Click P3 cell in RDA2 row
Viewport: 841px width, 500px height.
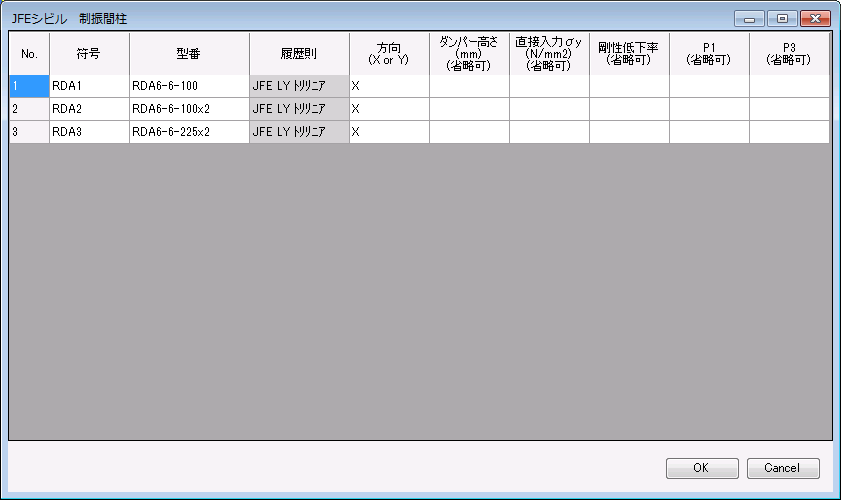click(790, 109)
